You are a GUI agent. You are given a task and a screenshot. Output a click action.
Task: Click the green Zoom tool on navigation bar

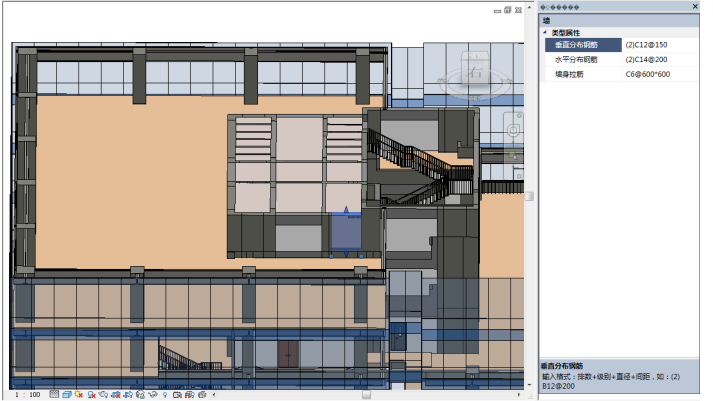click(x=513, y=157)
